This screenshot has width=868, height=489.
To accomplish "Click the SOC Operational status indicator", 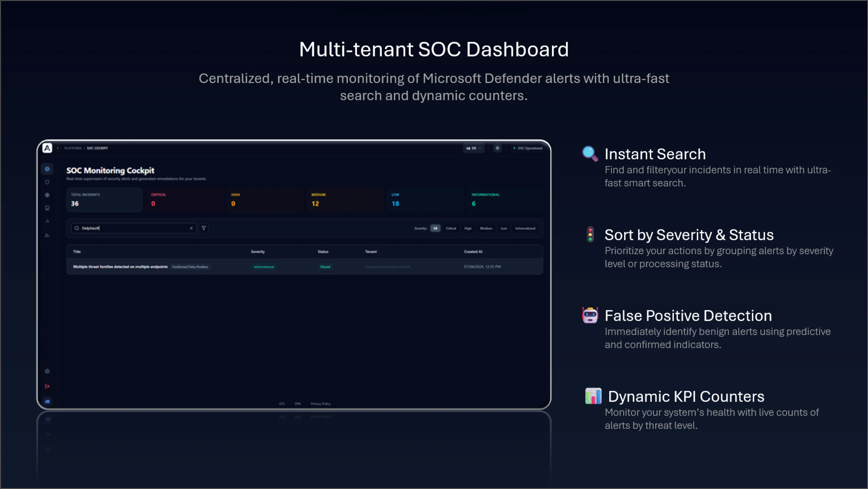I will click(528, 148).
